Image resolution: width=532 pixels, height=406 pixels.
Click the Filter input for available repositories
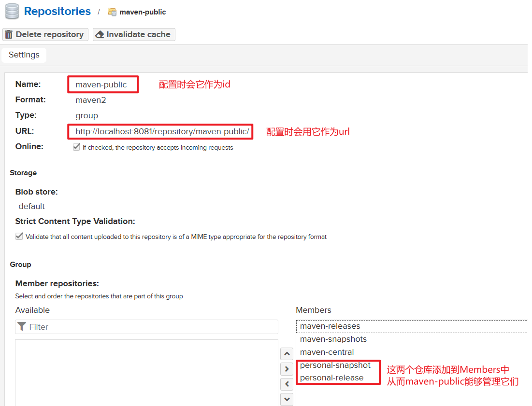[146, 327]
